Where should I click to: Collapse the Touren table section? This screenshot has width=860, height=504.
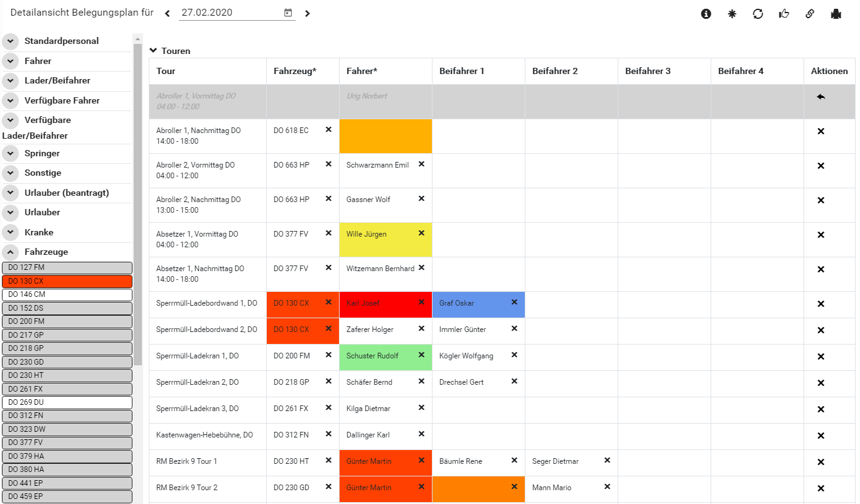(153, 51)
